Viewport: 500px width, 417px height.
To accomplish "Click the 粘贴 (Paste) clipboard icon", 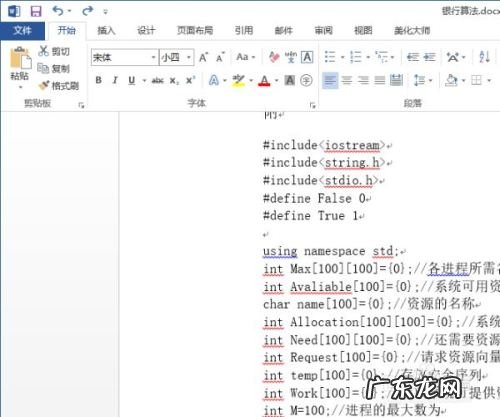I will (20, 59).
